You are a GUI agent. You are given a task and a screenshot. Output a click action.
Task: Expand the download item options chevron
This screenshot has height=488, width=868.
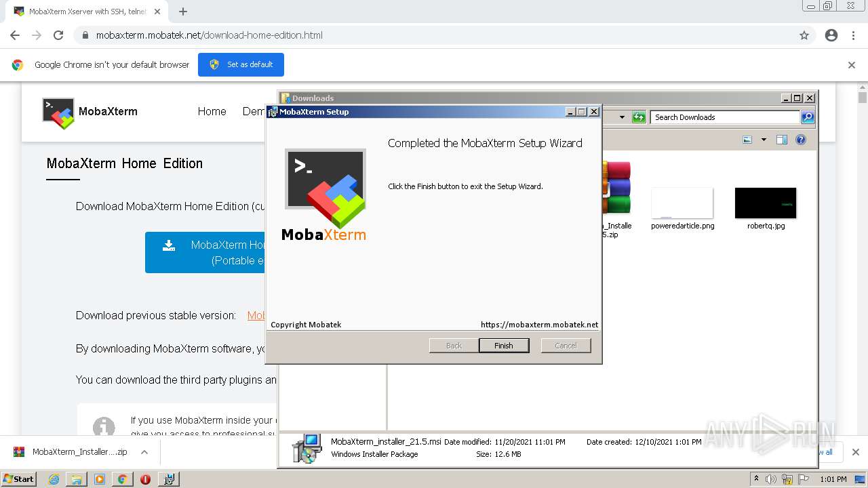144,452
